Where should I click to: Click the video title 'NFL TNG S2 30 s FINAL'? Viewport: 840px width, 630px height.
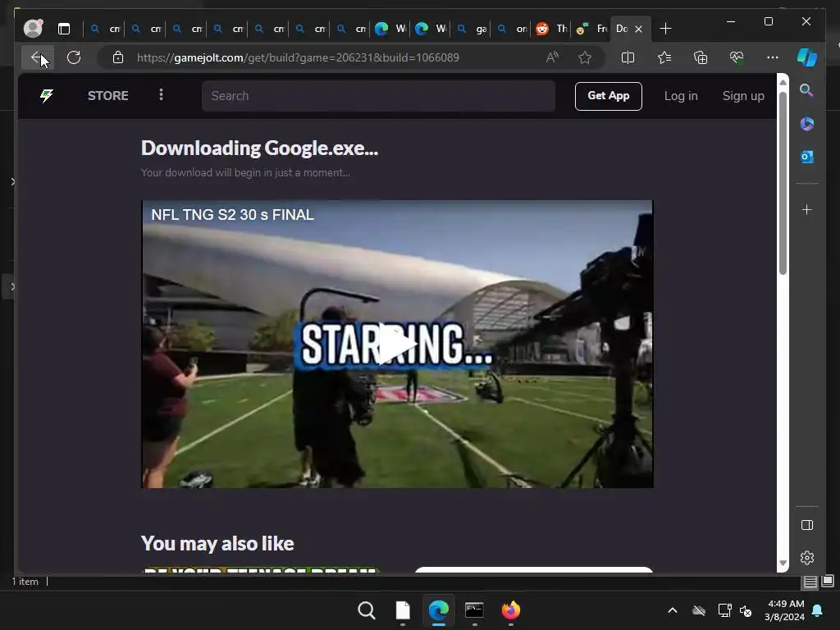[232, 215]
